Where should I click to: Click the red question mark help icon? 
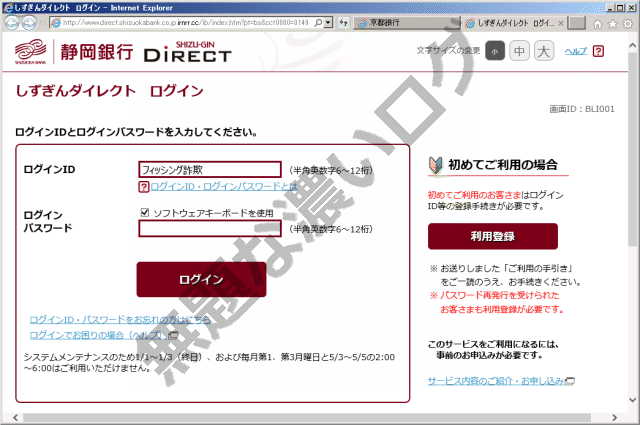pyautogui.click(x=598, y=51)
